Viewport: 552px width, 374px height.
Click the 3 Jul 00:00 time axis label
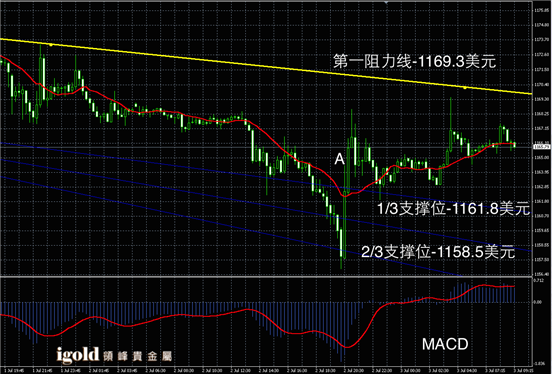tap(410, 370)
